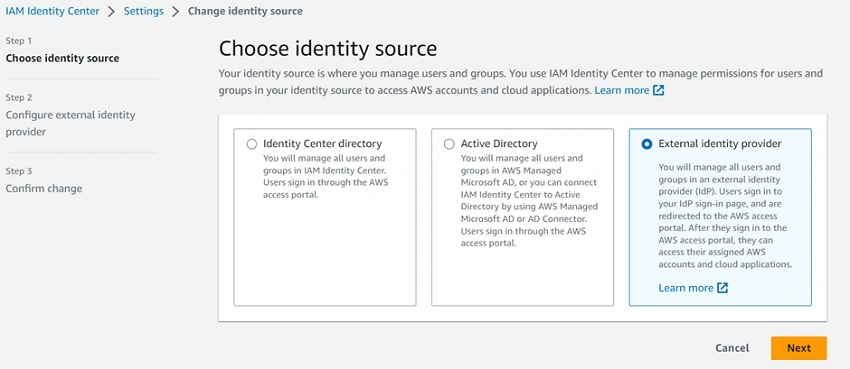
Task: Choose the Active Directory radio option
Action: (449, 144)
